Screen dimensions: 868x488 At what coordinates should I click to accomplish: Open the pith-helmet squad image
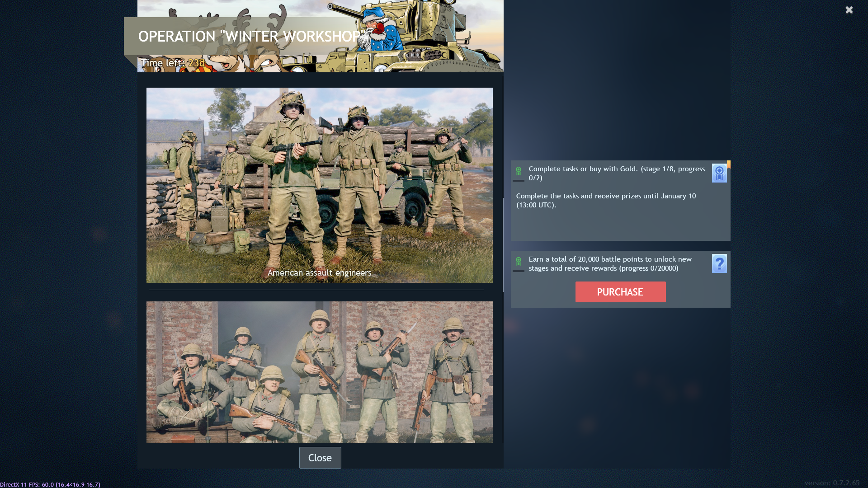[319, 372]
